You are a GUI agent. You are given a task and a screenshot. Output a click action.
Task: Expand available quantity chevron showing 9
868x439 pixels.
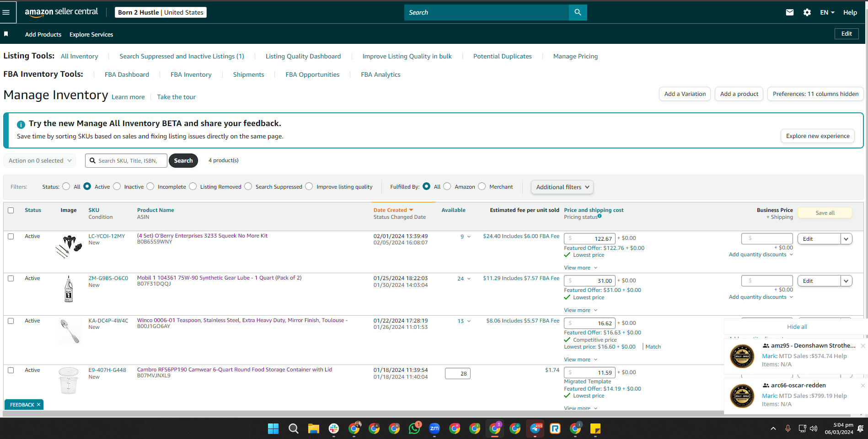[469, 237]
